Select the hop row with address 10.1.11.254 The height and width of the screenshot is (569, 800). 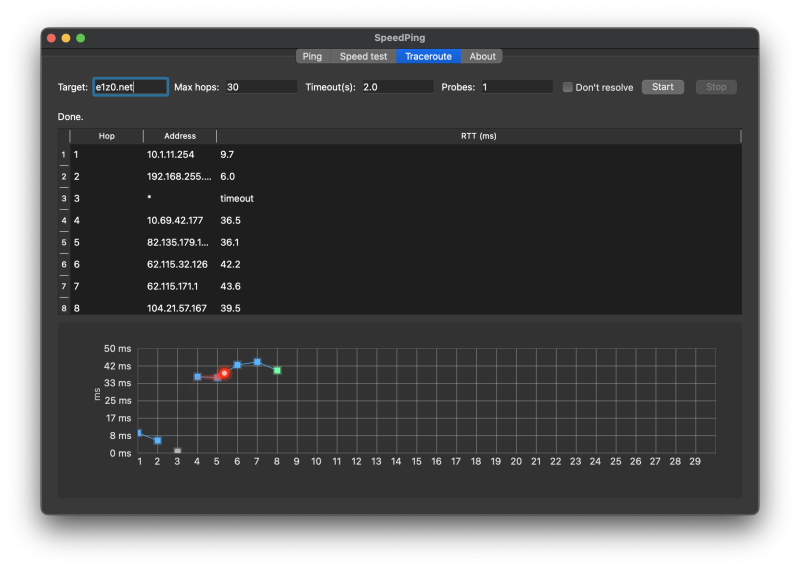point(400,155)
